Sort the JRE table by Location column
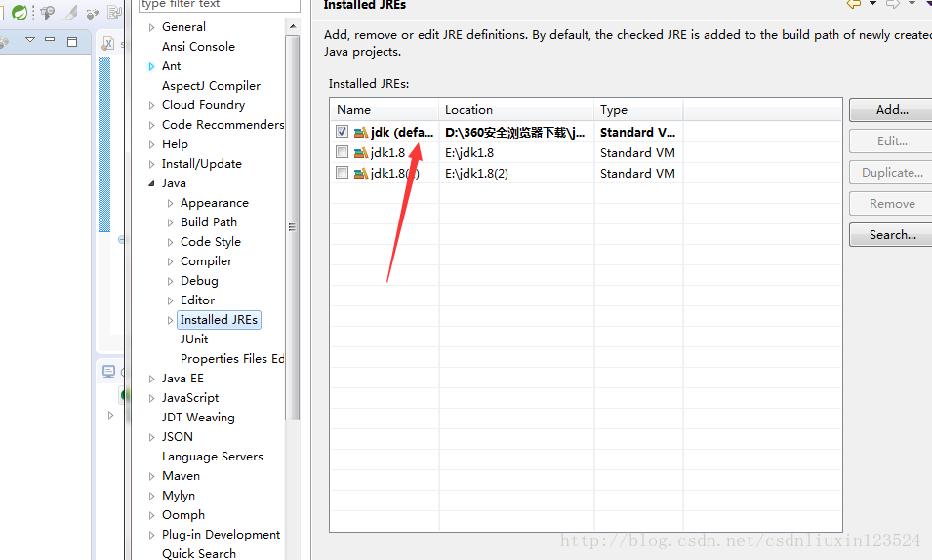Viewport: 932px width, 560px height. [x=516, y=110]
